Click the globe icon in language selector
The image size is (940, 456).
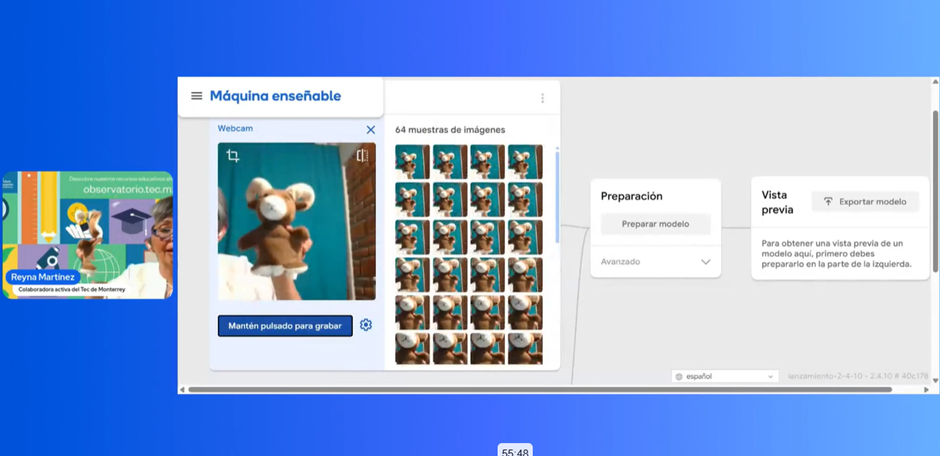pos(680,376)
